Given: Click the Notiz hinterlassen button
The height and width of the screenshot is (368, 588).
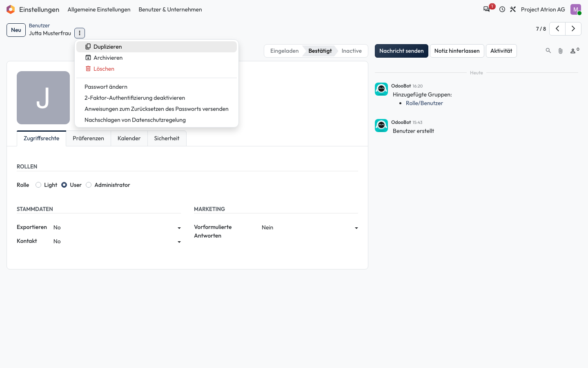Looking at the screenshot, I should tap(457, 51).
